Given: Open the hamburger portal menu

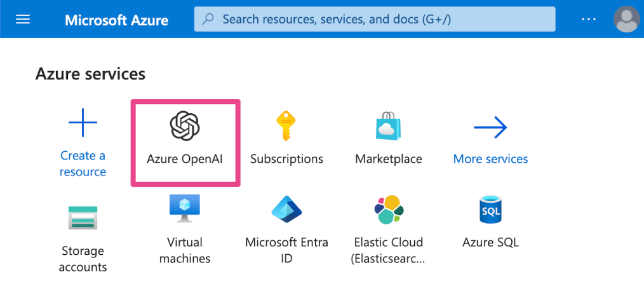Looking at the screenshot, I should click(23, 20).
